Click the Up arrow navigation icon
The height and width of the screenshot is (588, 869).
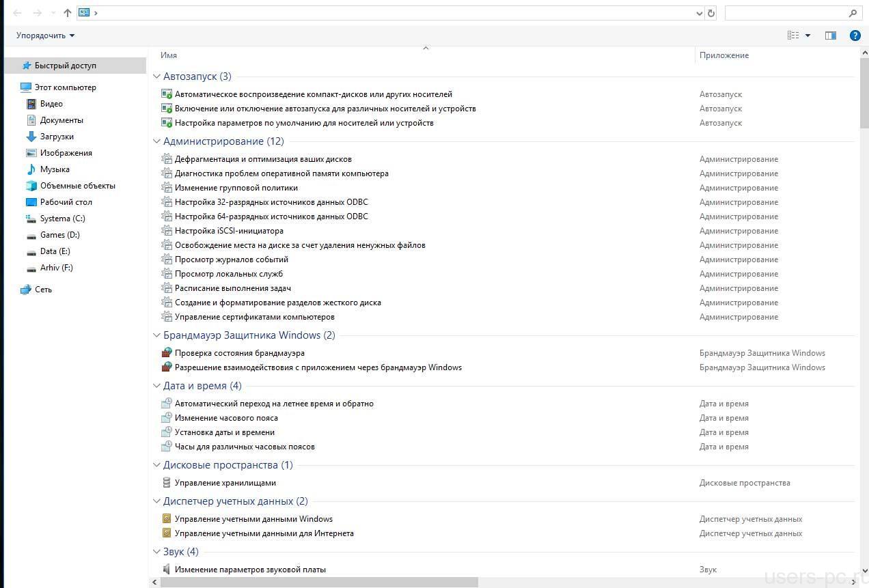pos(67,13)
